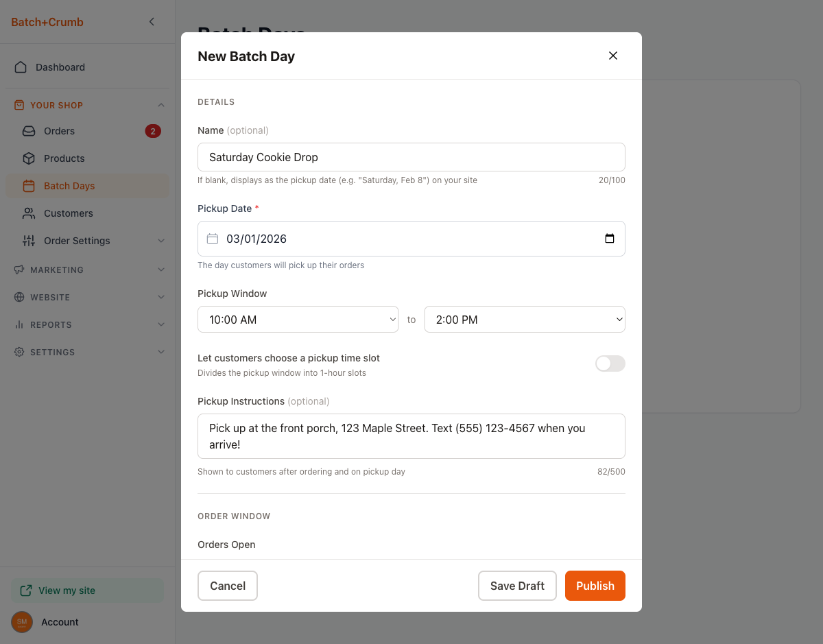Image resolution: width=823 pixels, height=644 pixels.
Task: Click the Name text field
Action: pyautogui.click(x=411, y=157)
